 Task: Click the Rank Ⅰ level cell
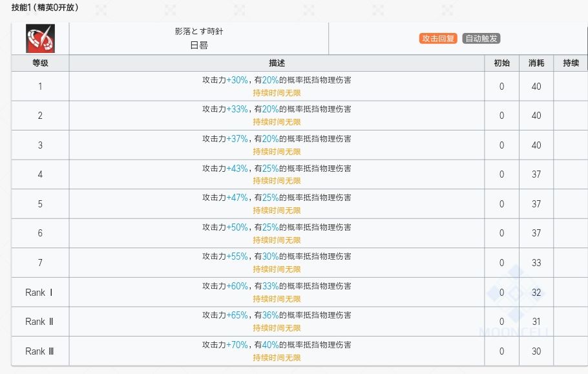(x=40, y=293)
